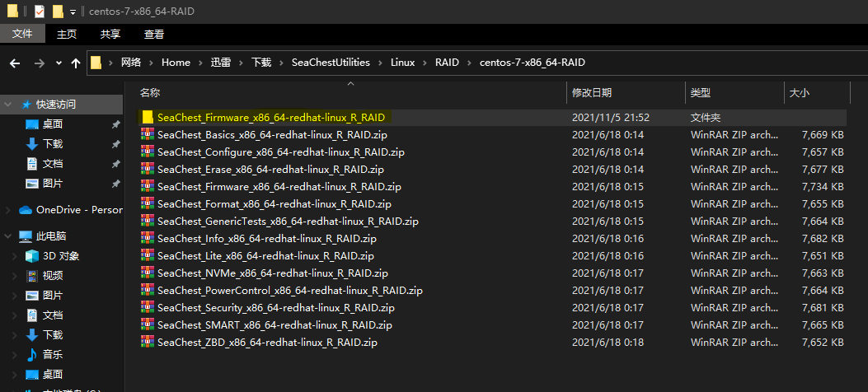
Task: Switch to the 主页 ribbon tab
Action: coord(67,34)
